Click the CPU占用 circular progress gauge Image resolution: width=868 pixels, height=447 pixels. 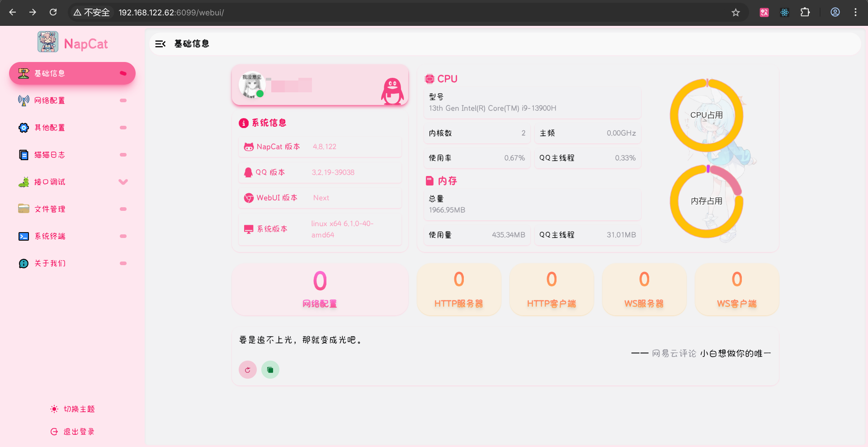706,115
